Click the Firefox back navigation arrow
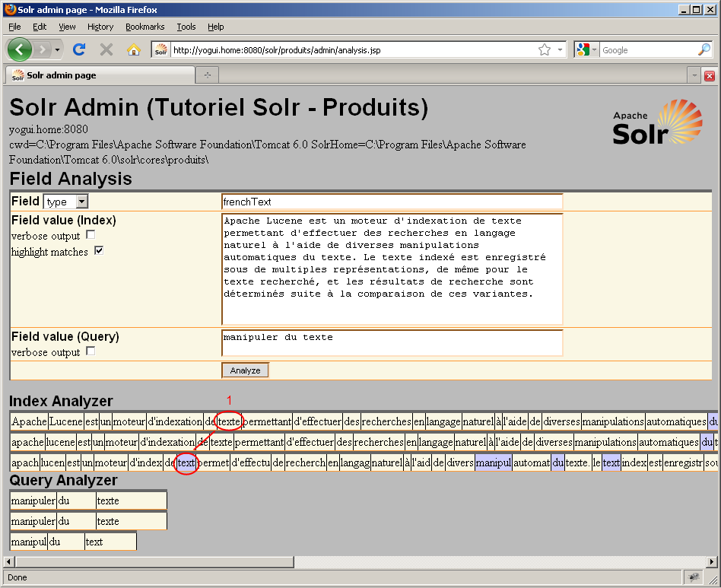The width and height of the screenshot is (721, 588). [x=20, y=49]
